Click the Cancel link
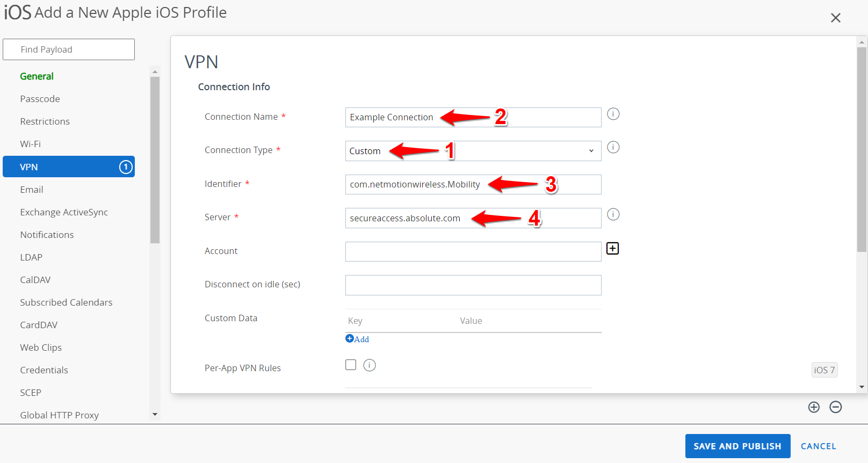 (818, 446)
